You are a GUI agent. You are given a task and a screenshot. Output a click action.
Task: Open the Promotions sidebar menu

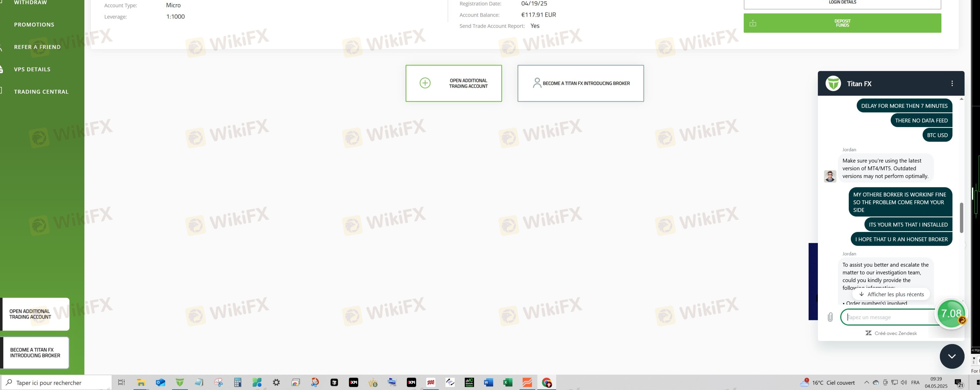(34, 24)
